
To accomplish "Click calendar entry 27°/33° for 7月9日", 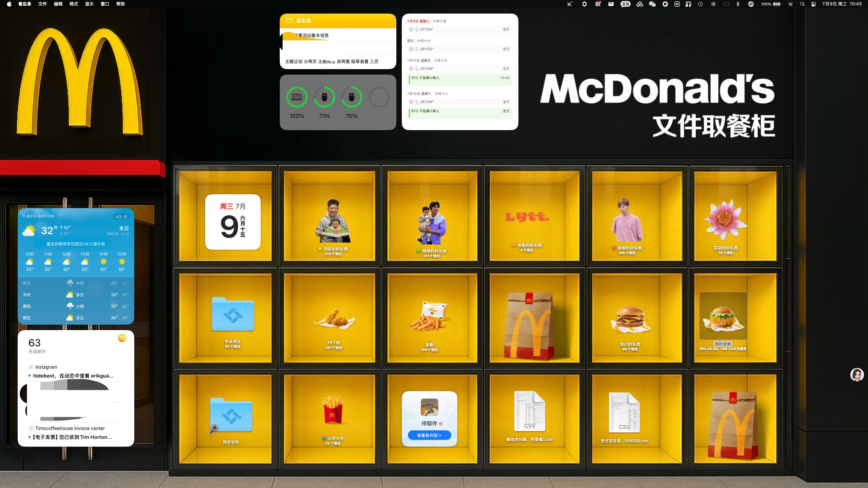I will (460, 29).
